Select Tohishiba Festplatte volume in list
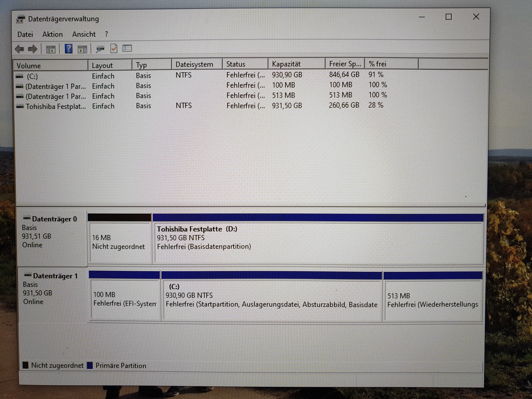Screen dimensions: 532x399 55,107
